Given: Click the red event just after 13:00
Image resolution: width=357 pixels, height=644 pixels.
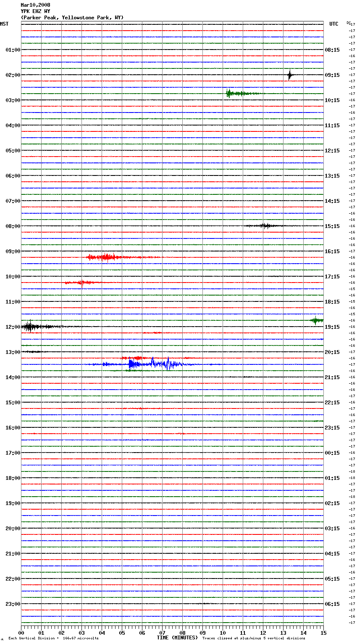Looking at the screenshot, I should click(x=139, y=358).
